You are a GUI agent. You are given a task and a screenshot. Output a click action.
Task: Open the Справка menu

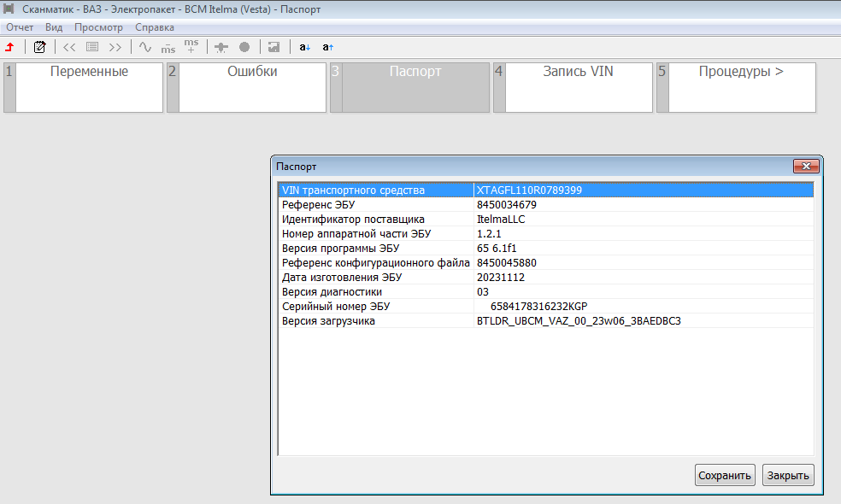155,27
